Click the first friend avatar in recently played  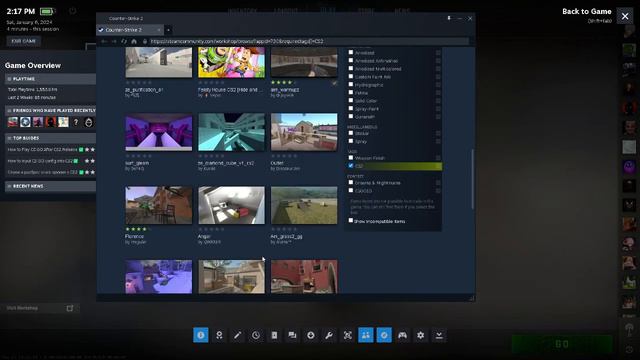pyautogui.click(x=13, y=122)
